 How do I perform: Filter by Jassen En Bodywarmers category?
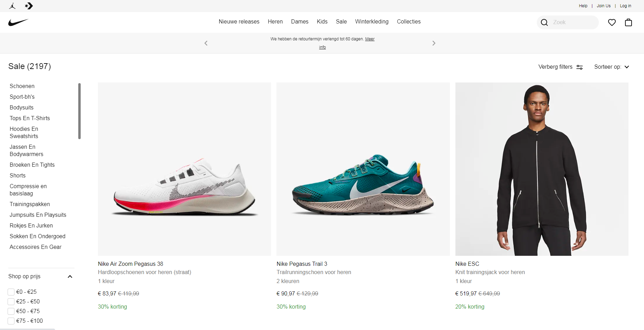(27, 151)
